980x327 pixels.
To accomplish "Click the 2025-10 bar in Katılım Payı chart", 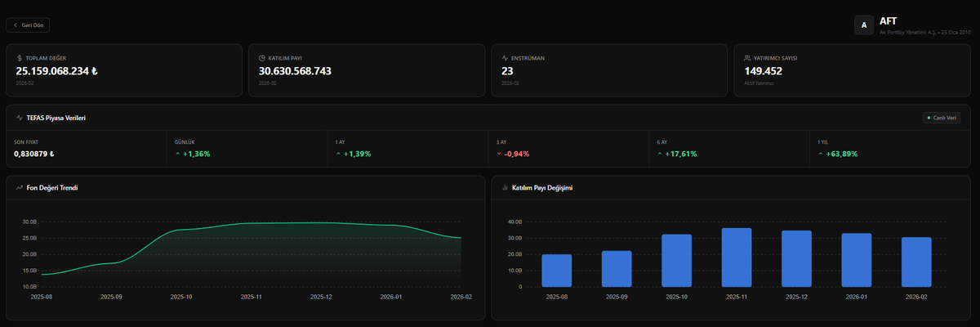I will coord(677,261).
